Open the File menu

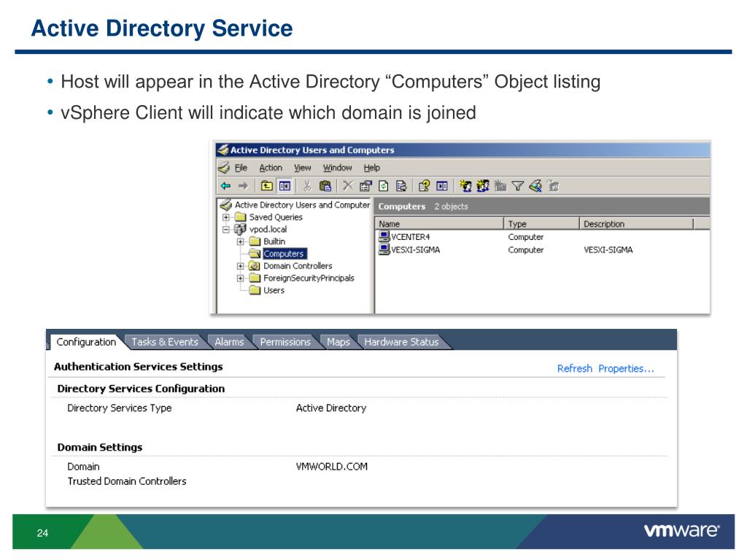coord(241,168)
